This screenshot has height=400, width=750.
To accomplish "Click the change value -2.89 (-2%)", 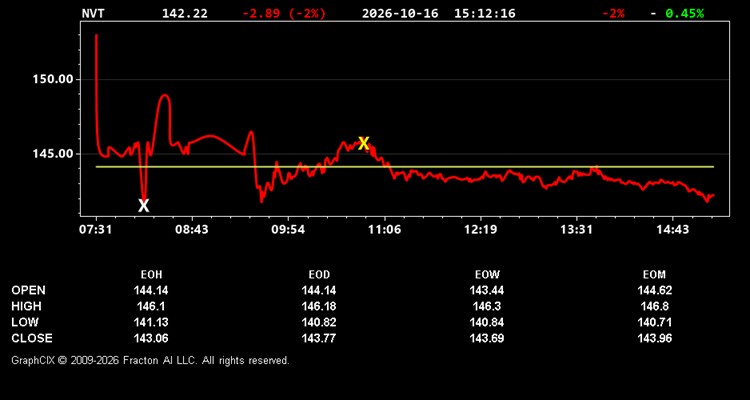I will point(284,13).
